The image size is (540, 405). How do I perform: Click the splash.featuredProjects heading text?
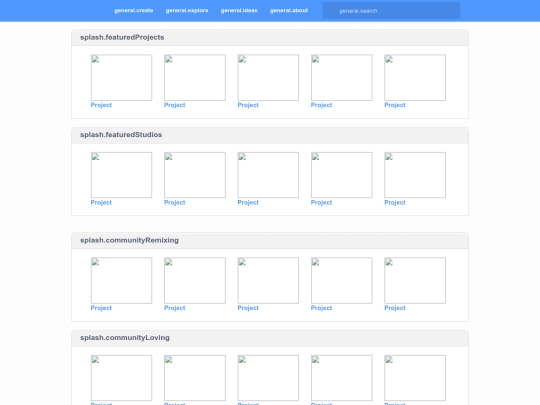[x=122, y=38]
